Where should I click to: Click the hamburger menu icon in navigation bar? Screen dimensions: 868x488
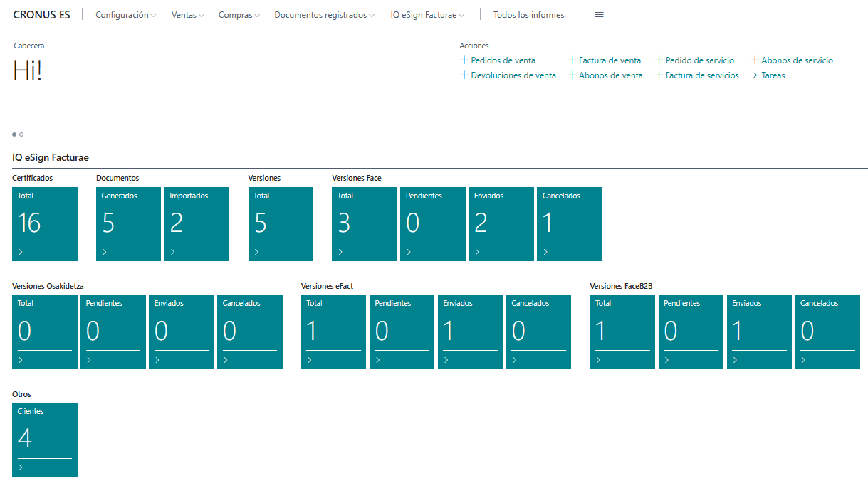[x=599, y=15]
